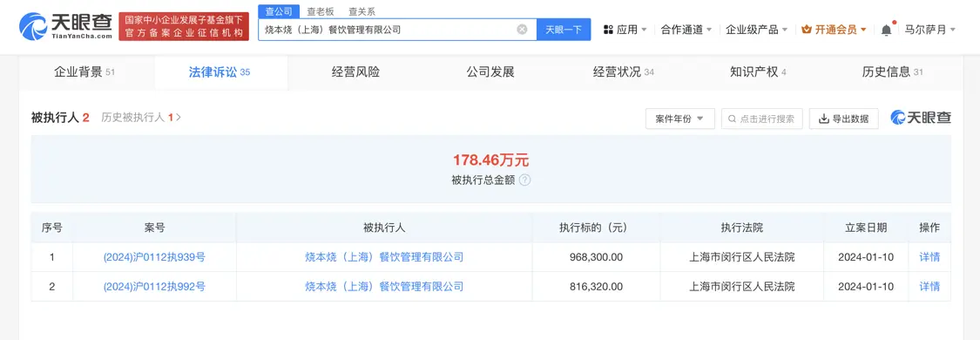The height and width of the screenshot is (340, 980).
Task: Open the 历史信息 tab
Action: coord(892,71)
